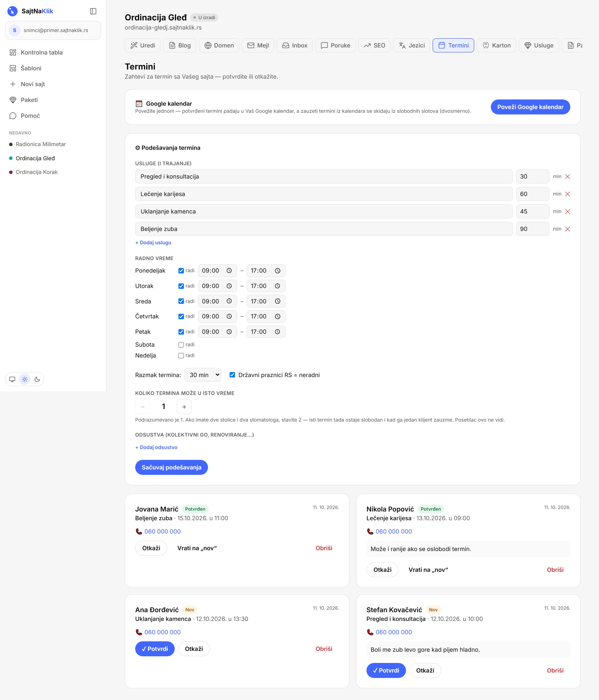Toggle Četvrtak radi checkbox
This screenshot has width=599, height=700.
pos(181,316)
